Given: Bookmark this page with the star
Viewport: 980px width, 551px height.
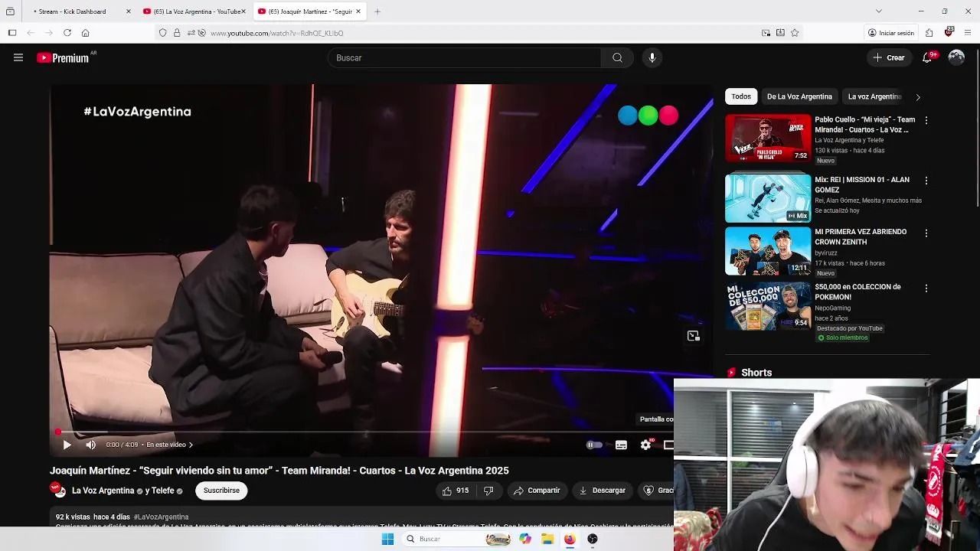Looking at the screenshot, I should pyautogui.click(x=795, y=33).
